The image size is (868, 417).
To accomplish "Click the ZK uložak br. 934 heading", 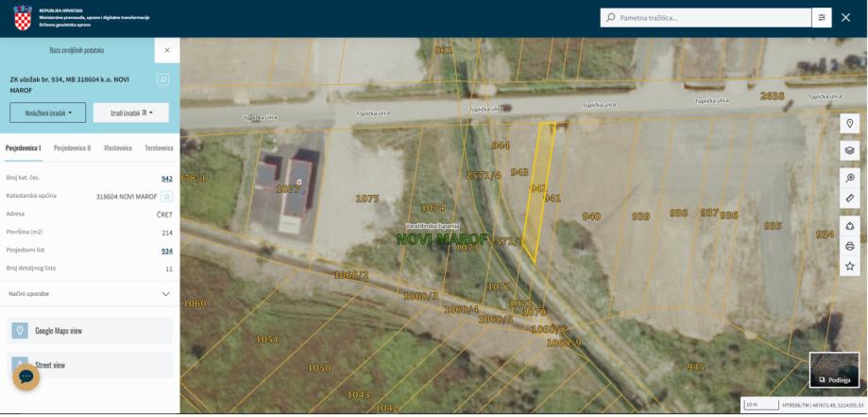I will (x=69, y=84).
